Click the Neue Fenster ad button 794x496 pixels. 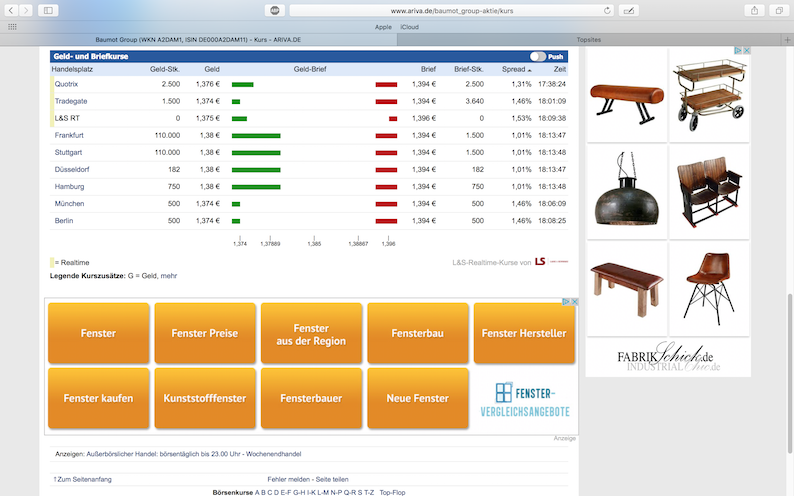click(x=418, y=398)
